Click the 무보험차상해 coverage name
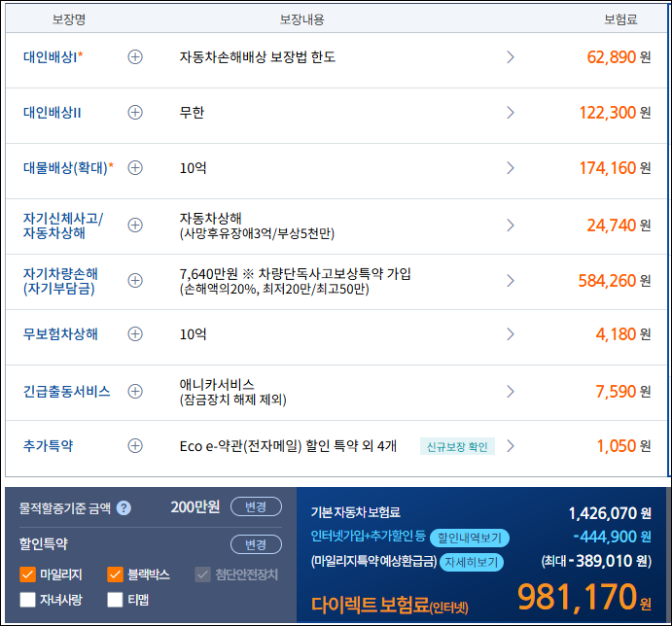The height and width of the screenshot is (626, 672). [x=60, y=334]
